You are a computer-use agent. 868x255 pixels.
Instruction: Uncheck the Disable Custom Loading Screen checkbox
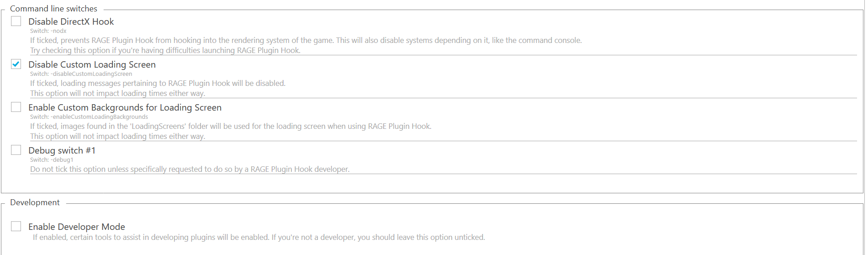point(16,64)
